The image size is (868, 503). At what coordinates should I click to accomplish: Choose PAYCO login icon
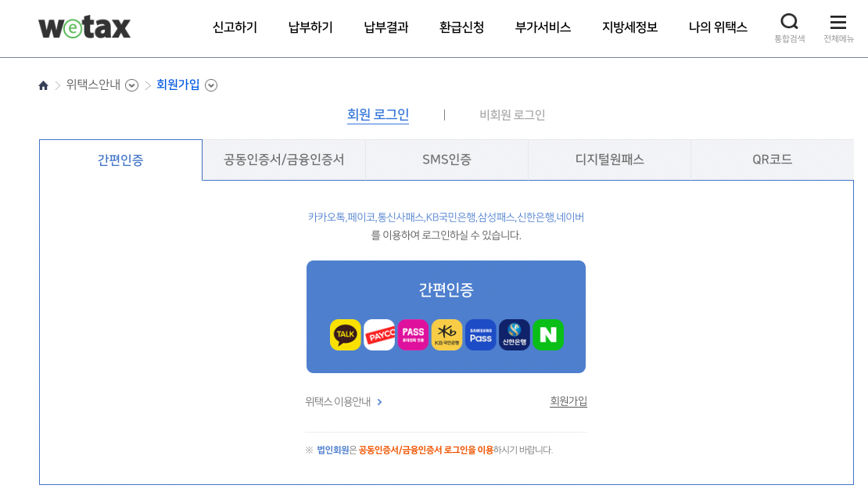[x=379, y=335]
